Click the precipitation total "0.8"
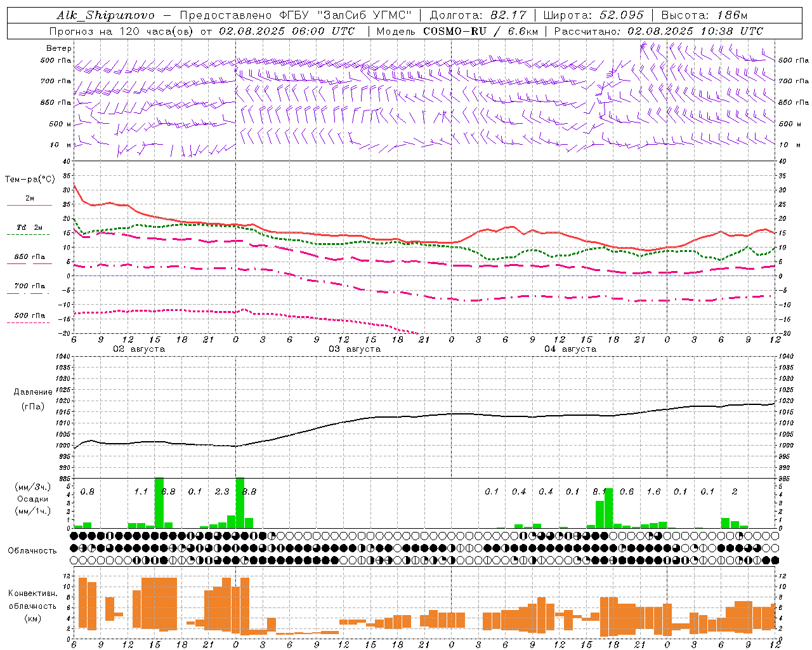Screen dimensions: 812x650 pyautogui.click(x=87, y=492)
